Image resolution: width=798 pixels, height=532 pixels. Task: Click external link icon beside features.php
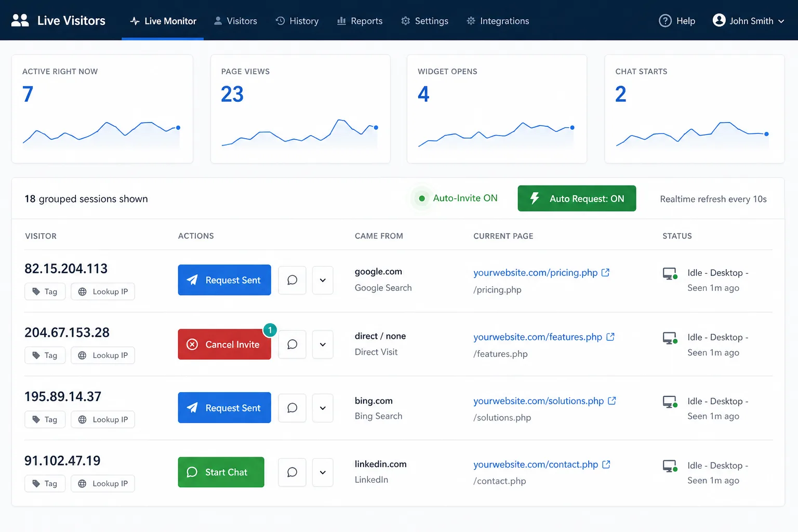(610, 337)
